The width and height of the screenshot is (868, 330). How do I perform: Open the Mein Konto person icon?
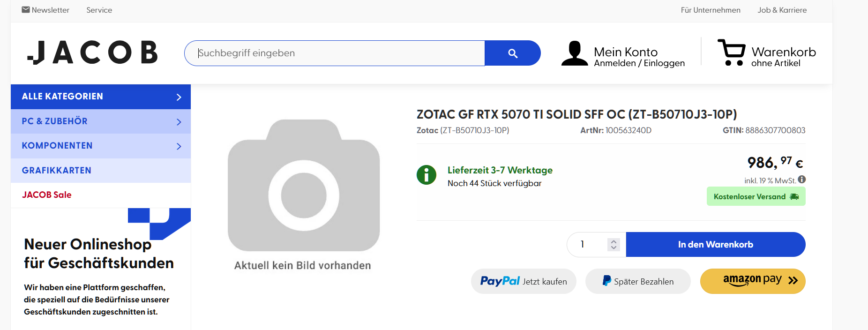(575, 53)
